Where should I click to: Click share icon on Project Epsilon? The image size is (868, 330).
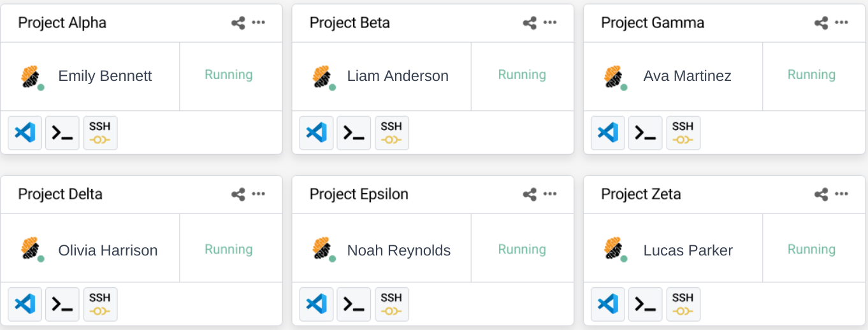(530, 195)
